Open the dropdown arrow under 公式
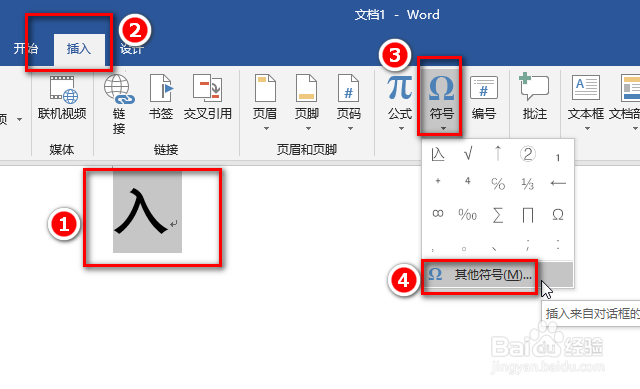640x389 pixels. (401, 129)
